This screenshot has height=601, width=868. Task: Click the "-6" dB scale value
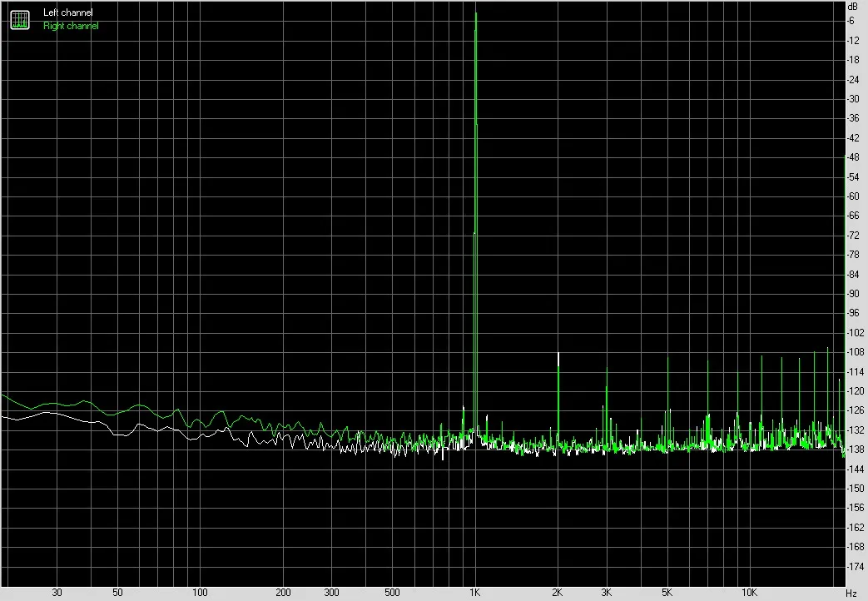coord(851,21)
